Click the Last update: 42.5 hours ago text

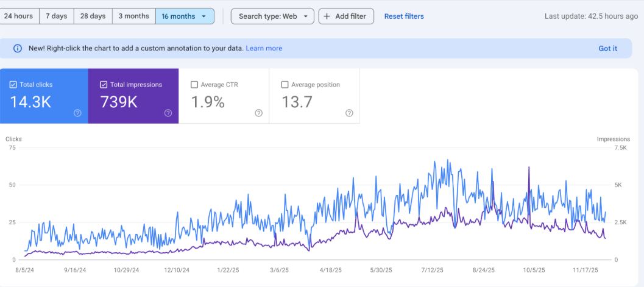click(x=591, y=16)
